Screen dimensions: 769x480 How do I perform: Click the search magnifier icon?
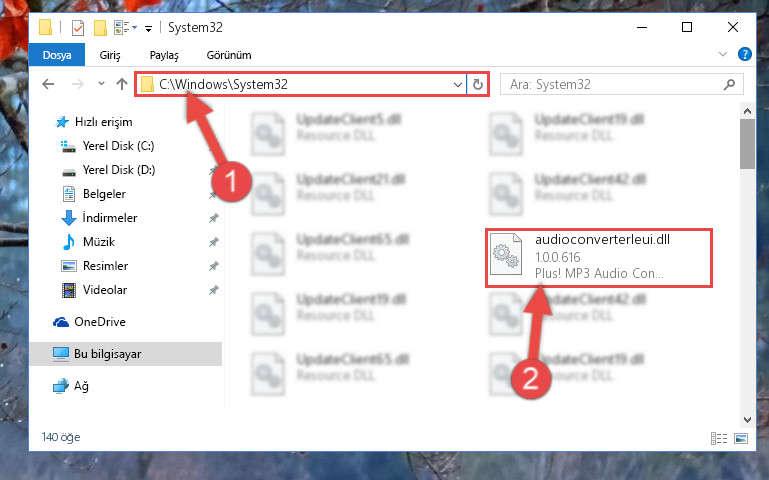pyautogui.click(x=729, y=84)
